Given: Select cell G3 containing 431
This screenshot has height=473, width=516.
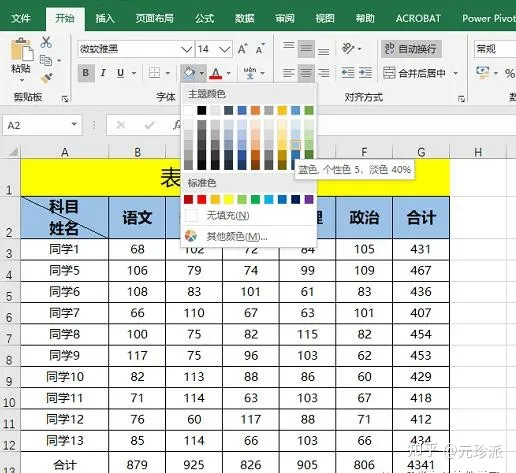Looking at the screenshot, I should 421,249.
